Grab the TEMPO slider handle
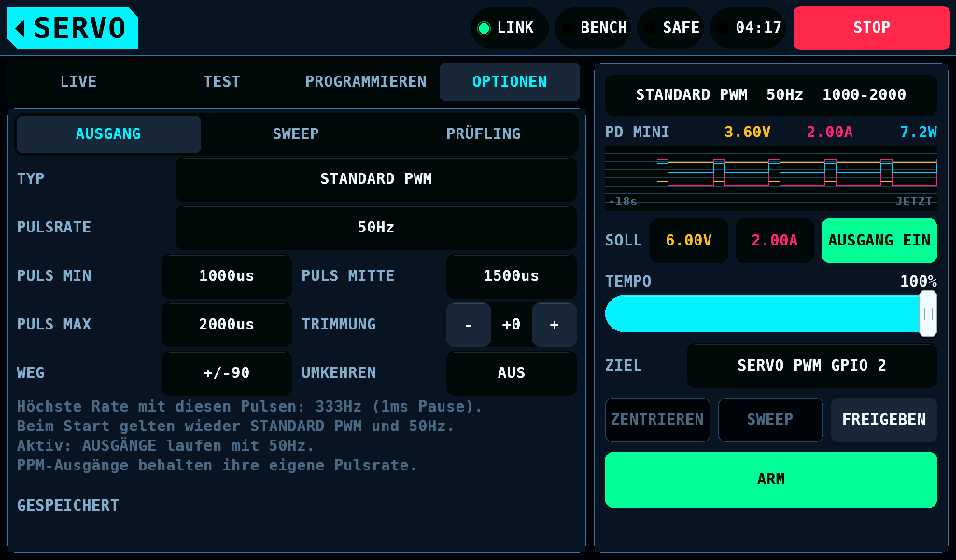Image resolution: width=956 pixels, height=560 pixels. click(928, 314)
